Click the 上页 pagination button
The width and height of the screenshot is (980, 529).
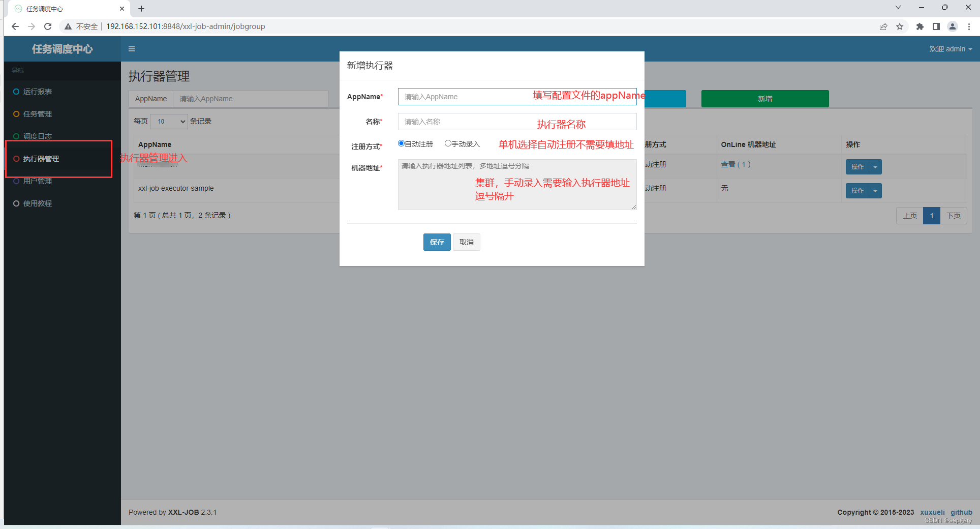(910, 216)
